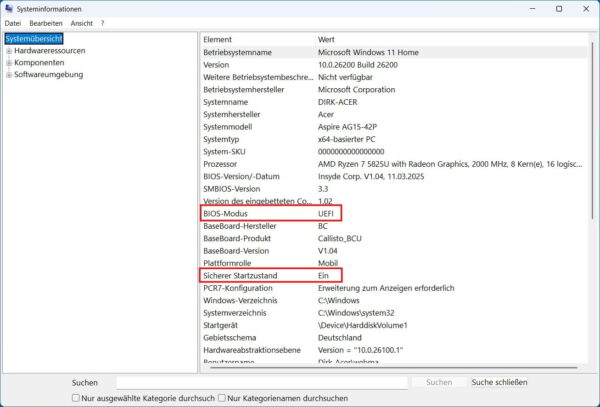Expand the Hardwareressourcen node
Image resolution: width=600 pixels, height=407 pixels.
pos(9,51)
